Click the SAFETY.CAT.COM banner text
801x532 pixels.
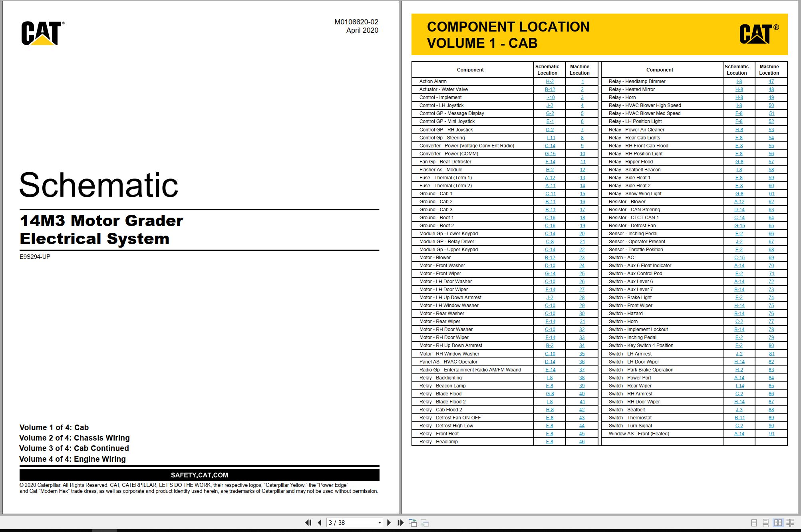[199, 475]
